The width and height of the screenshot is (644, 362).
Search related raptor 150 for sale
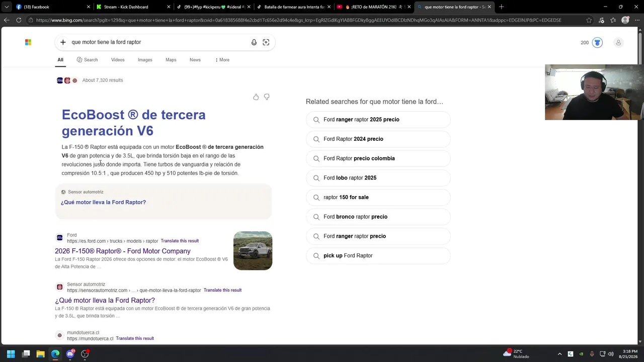coord(378,198)
